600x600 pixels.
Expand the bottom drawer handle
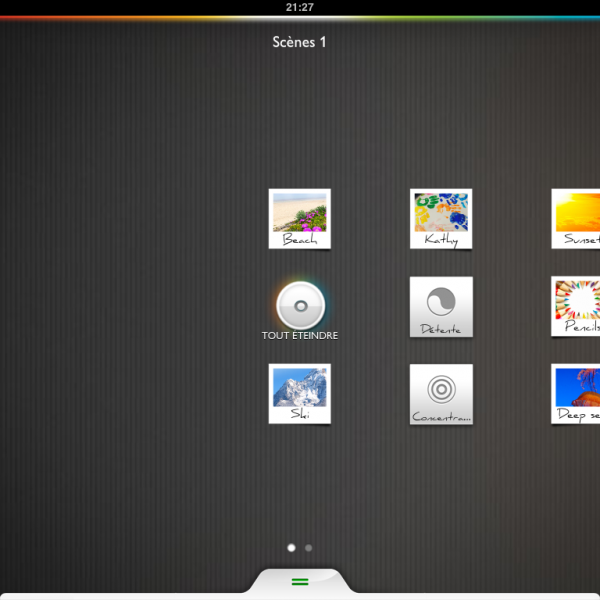pos(300,583)
